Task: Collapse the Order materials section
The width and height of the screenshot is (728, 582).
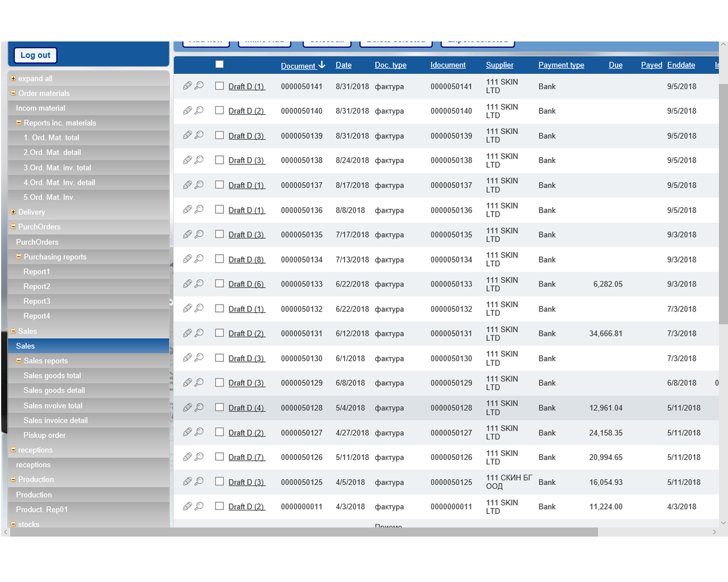Action: pos(13,93)
